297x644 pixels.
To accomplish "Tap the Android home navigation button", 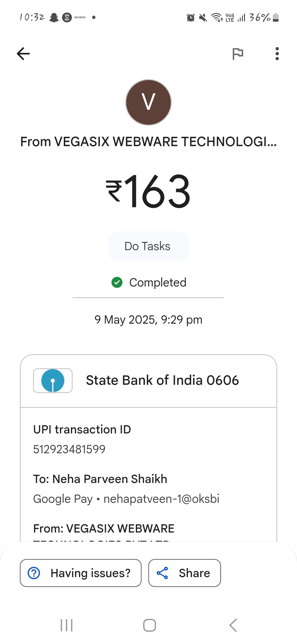I will click(150, 625).
